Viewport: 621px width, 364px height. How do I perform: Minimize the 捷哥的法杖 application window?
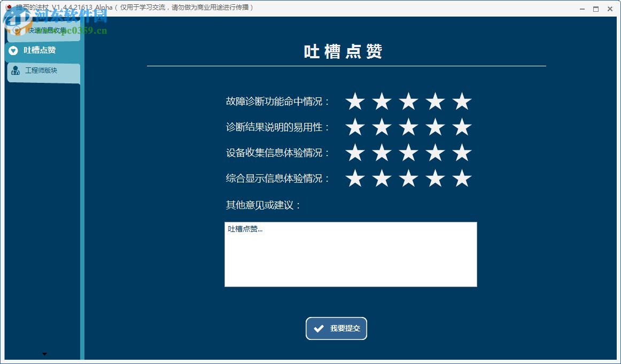point(581,9)
